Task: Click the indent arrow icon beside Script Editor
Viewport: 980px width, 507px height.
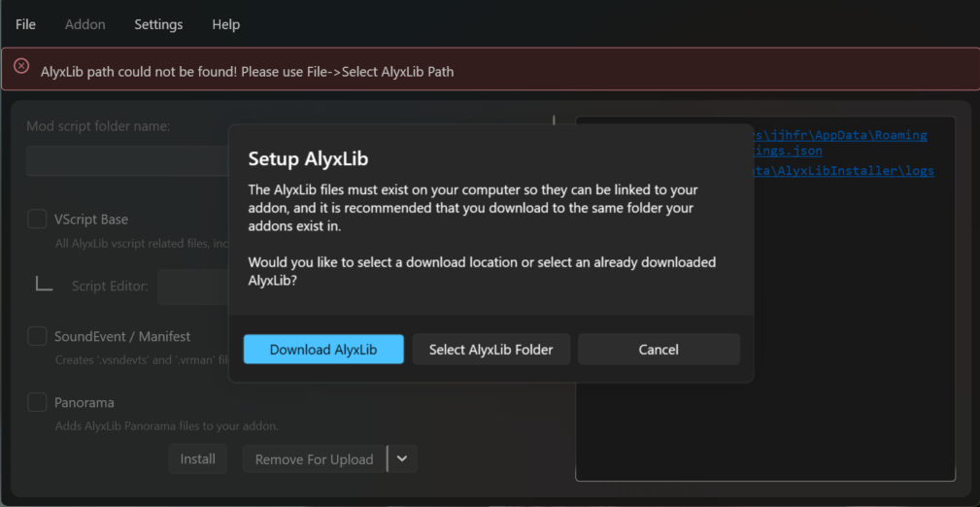Action: [45, 285]
